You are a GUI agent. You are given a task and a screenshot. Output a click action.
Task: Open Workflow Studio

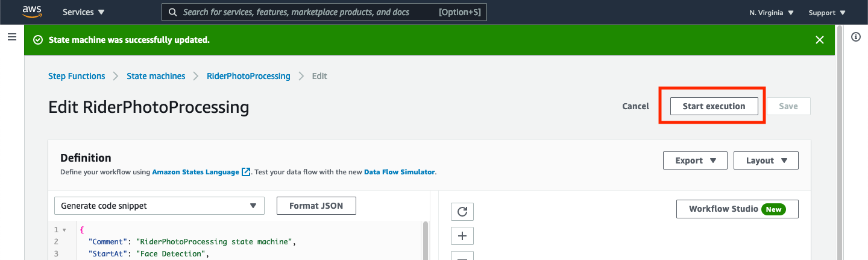point(737,209)
